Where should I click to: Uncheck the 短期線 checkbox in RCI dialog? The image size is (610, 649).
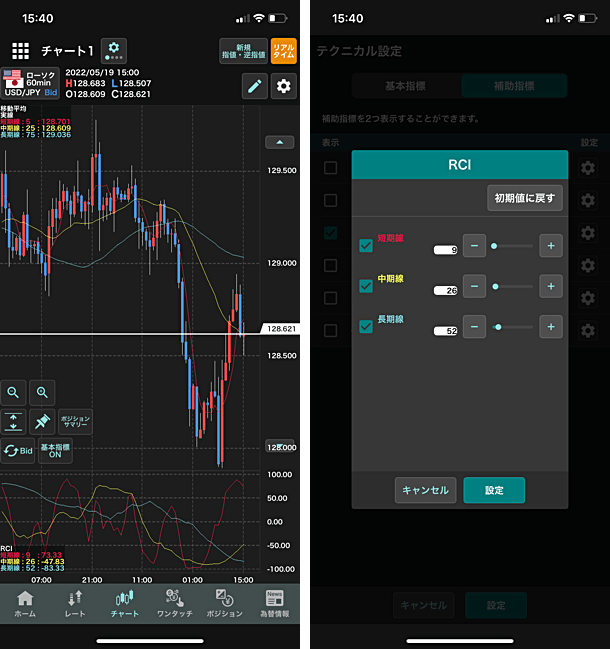point(366,245)
